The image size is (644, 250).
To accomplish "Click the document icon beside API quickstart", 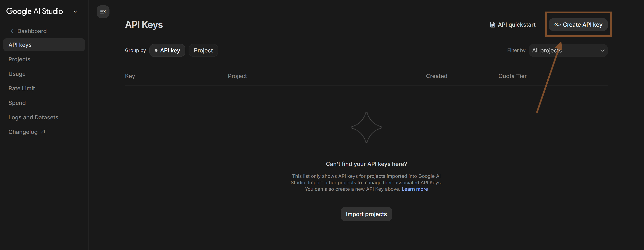I will coord(492,25).
